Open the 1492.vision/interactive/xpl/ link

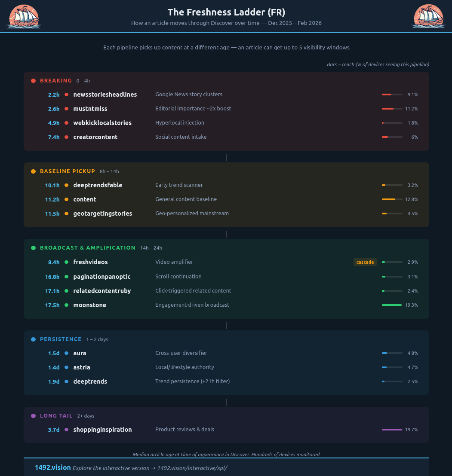pyautogui.click(x=193, y=468)
